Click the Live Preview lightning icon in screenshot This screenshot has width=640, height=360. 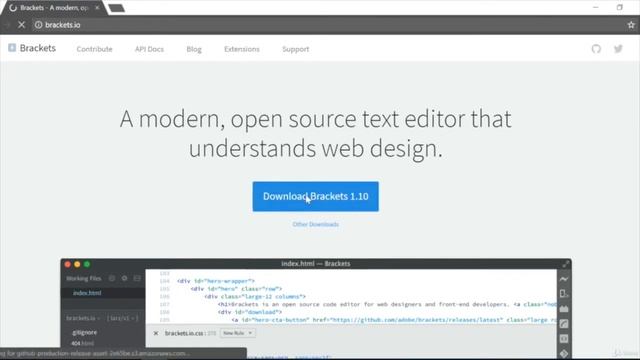click(x=564, y=279)
